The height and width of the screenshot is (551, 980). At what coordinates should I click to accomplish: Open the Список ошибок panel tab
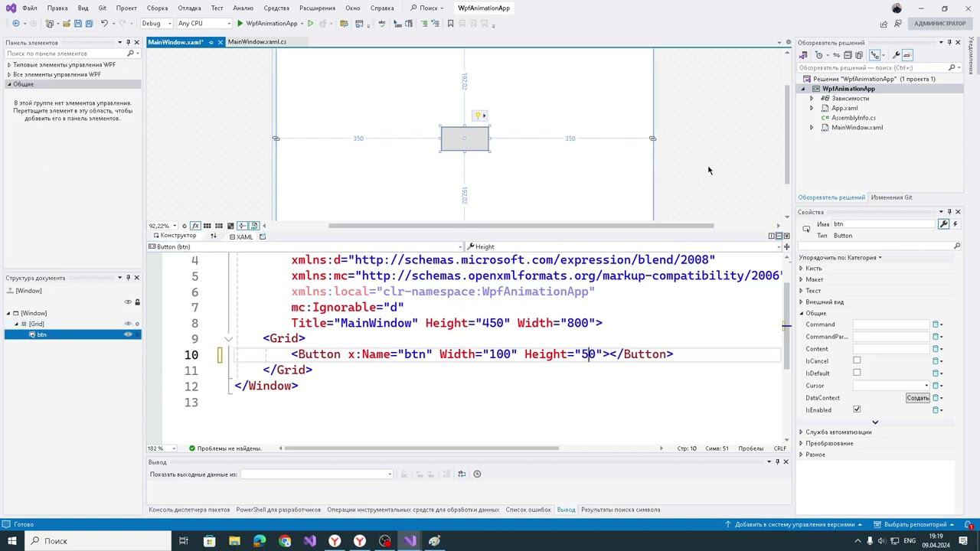click(528, 510)
